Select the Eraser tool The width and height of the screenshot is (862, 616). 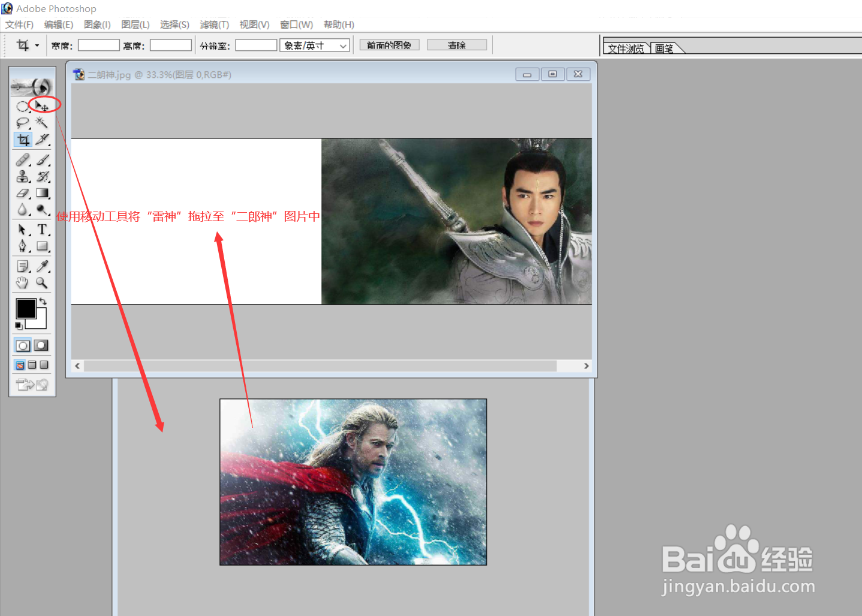point(23,193)
